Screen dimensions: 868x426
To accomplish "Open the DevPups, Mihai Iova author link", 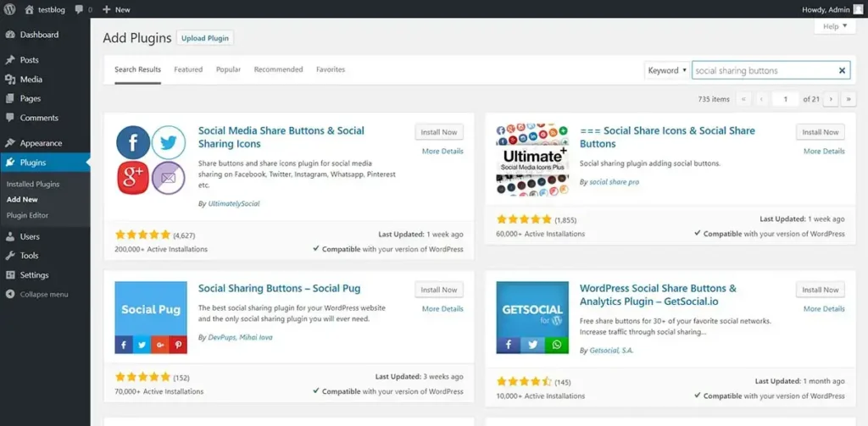I will pyautogui.click(x=240, y=337).
